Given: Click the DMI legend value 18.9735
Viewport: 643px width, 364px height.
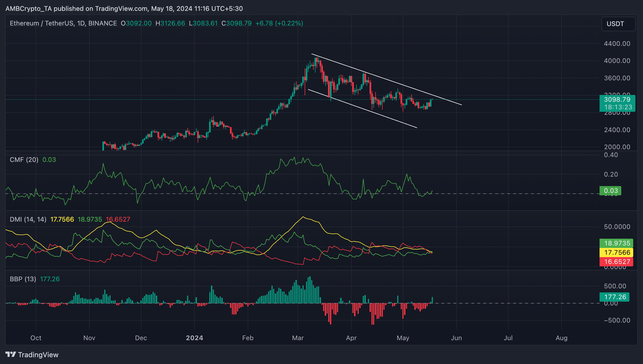Looking at the screenshot, I should (90, 219).
